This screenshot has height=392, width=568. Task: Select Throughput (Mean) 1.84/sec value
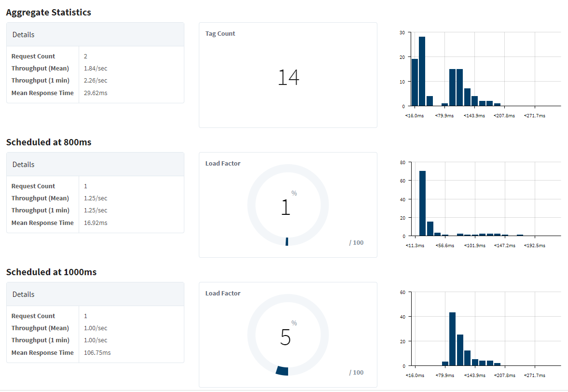(96, 69)
